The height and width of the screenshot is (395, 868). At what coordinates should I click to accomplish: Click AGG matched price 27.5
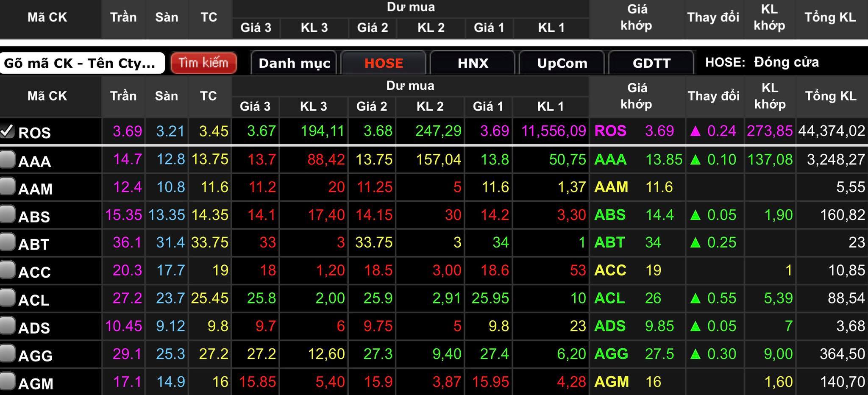(x=659, y=354)
